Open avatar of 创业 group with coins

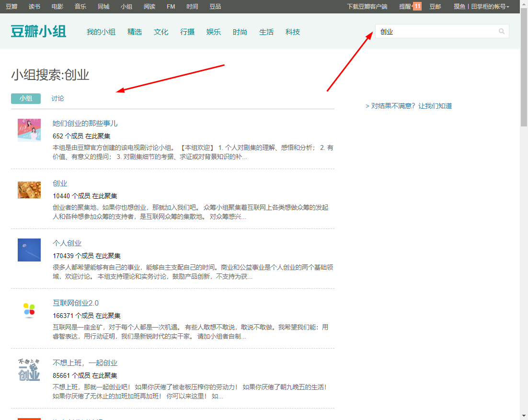tap(29, 190)
